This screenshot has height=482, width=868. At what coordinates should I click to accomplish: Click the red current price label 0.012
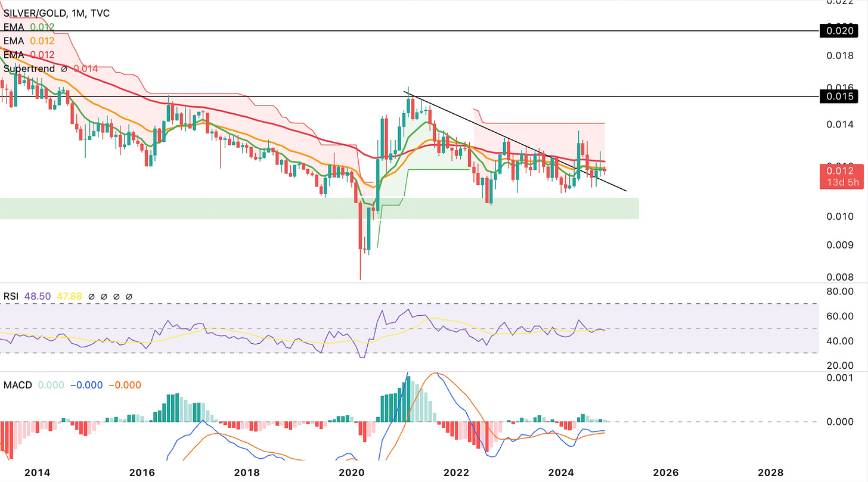click(x=841, y=170)
